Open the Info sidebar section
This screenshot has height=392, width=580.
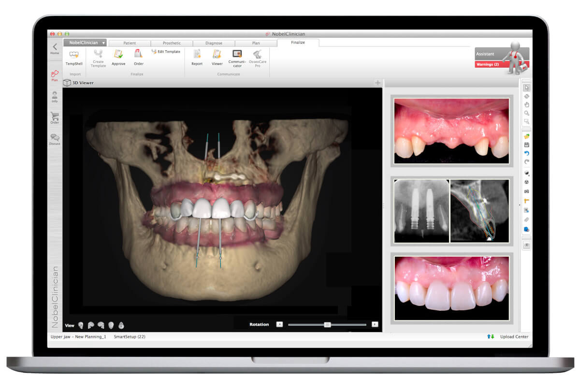[55, 97]
